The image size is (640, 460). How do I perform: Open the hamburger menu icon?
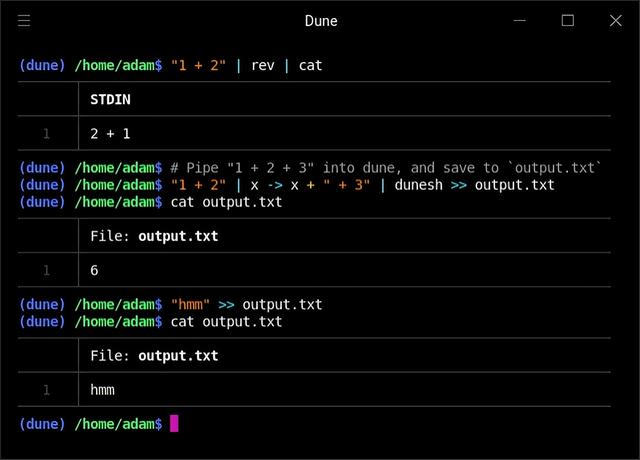pos(24,20)
